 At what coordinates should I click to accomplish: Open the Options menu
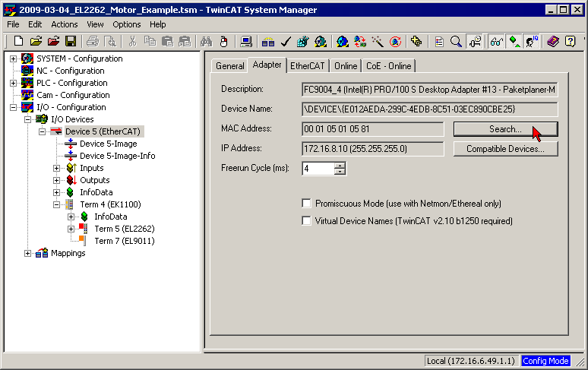pos(127,24)
